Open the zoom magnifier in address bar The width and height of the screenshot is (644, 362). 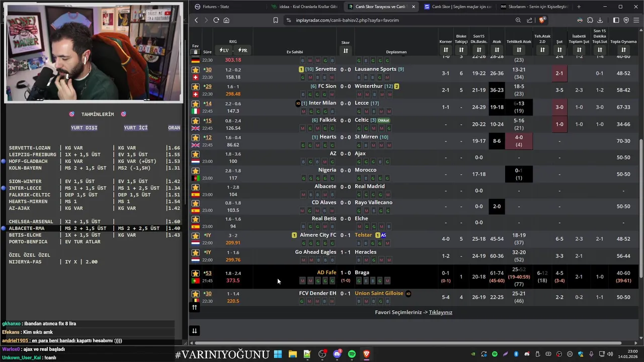click(x=518, y=20)
